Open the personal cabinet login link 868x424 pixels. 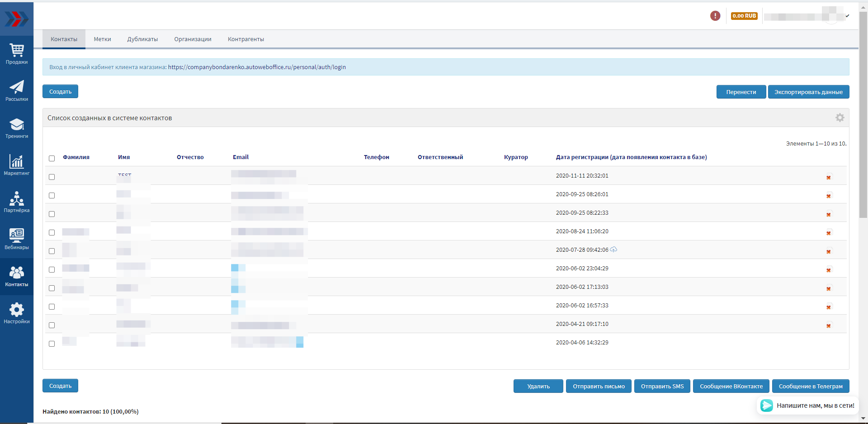(256, 67)
